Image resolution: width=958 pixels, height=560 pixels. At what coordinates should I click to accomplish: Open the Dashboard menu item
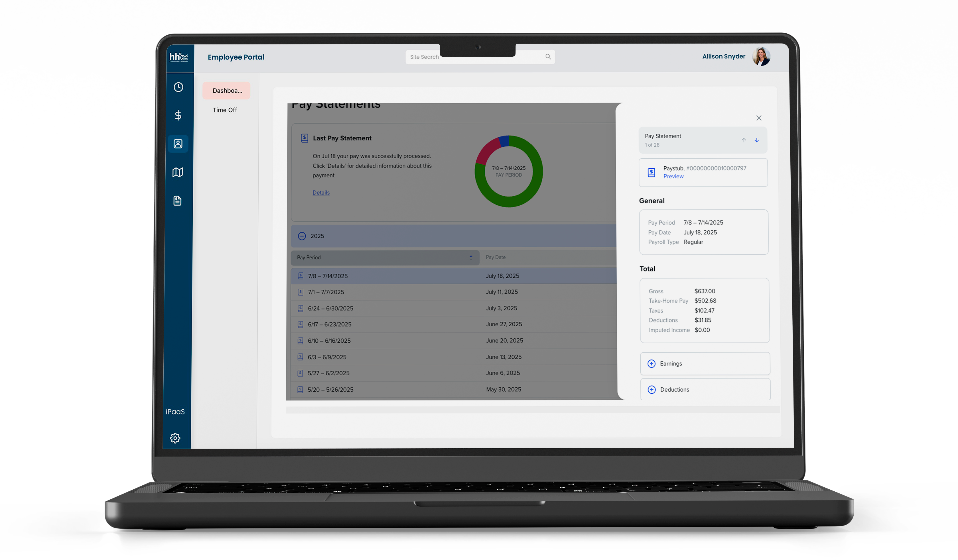coord(227,90)
